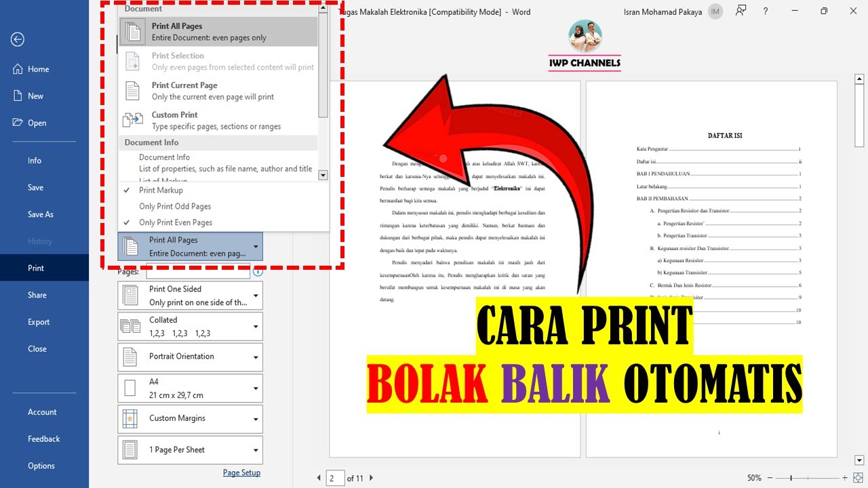The height and width of the screenshot is (488, 868).
Task: Open the Collated settings dropdown
Action: (x=256, y=326)
